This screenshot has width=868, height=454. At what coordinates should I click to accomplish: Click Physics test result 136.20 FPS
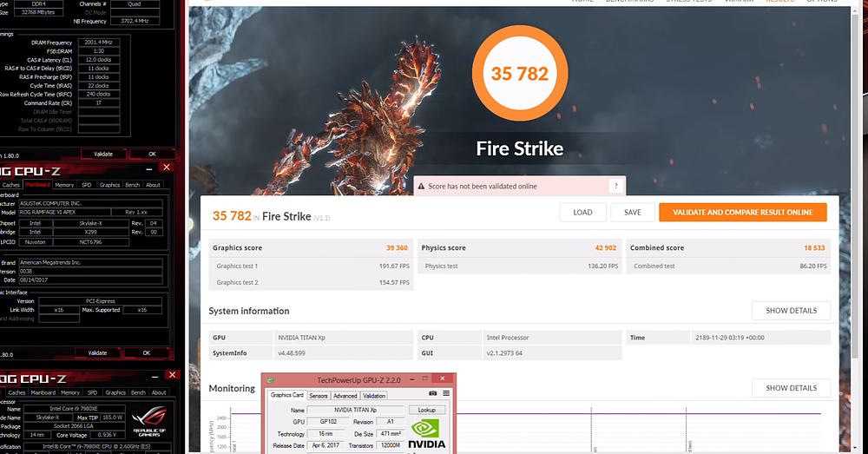603,266
